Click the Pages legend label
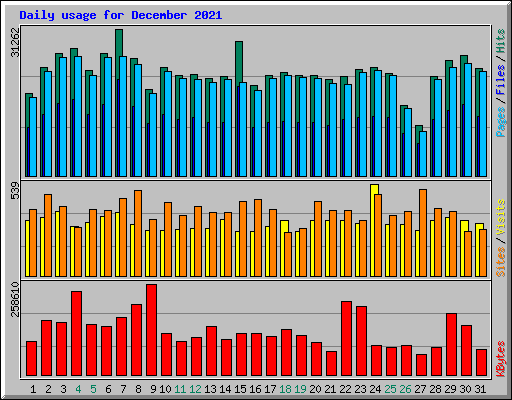Image resolution: width=512 pixels, height=400 pixels. tap(501, 122)
